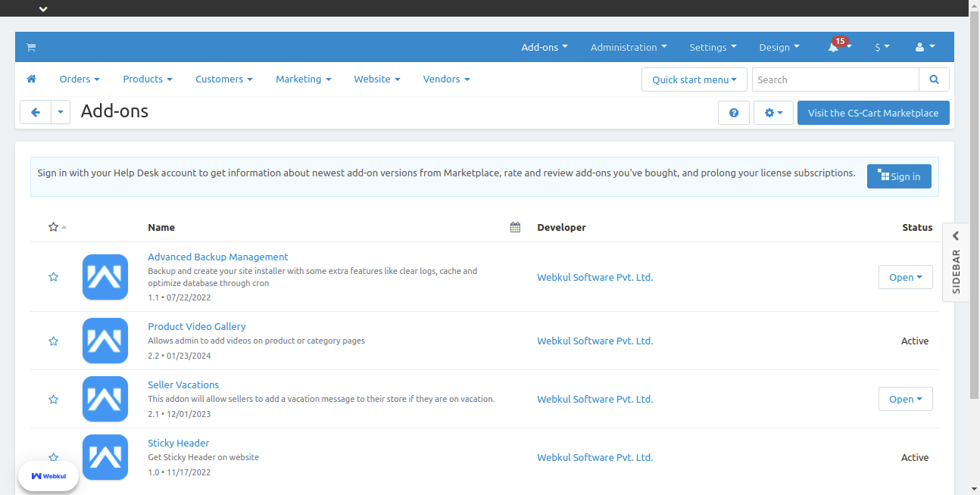980x495 pixels.
Task: Visit the CS-Cart Marketplace button
Action: pyautogui.click(x=873, y=113)
